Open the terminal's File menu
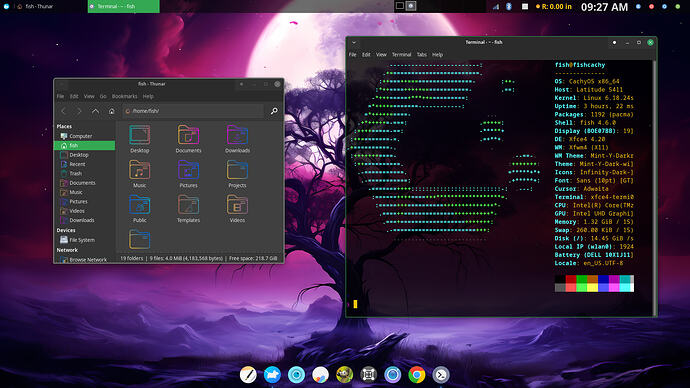The height and width of the screenshot is (388, 690). (x=352, y=55)
